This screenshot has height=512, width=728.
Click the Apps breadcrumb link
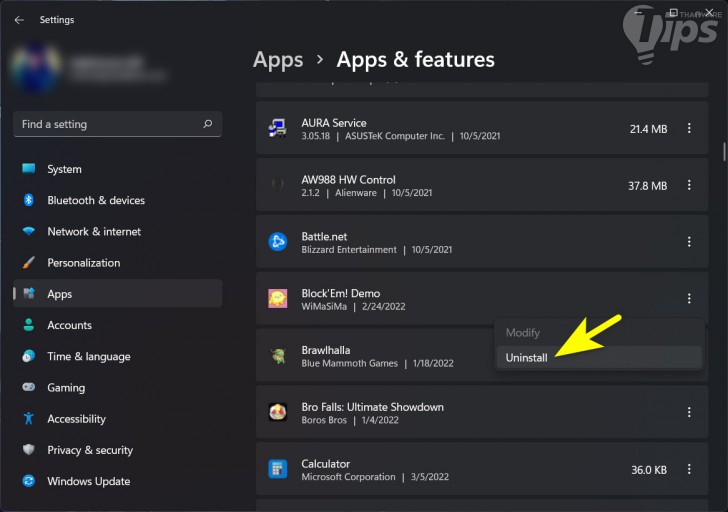(x=278, y=60)
